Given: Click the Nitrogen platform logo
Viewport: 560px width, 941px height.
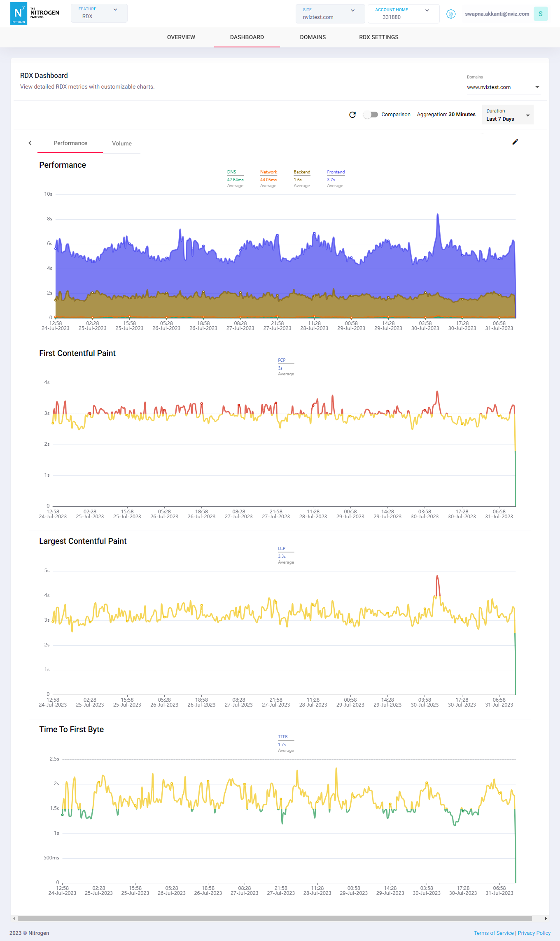Looking at the screenshot, I should click(x=35, y=14).
